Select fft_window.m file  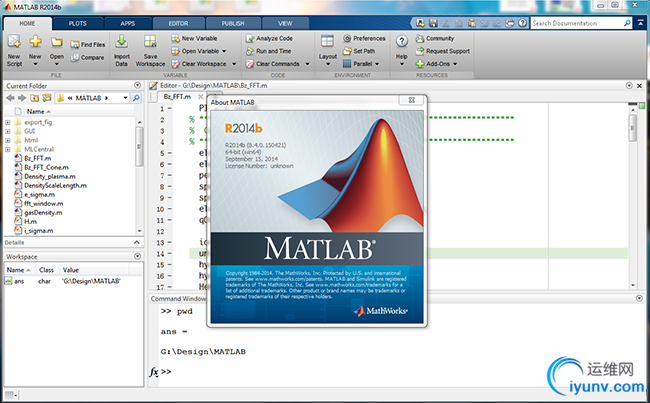pos(39,204)
